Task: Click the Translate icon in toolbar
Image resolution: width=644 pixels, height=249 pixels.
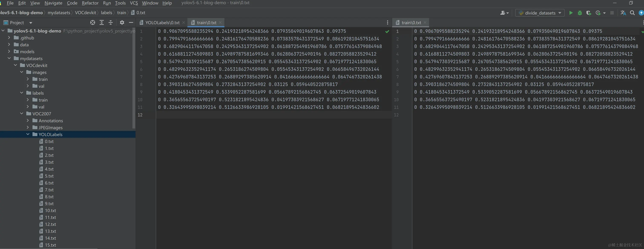Action: click(x=623, y=13)
